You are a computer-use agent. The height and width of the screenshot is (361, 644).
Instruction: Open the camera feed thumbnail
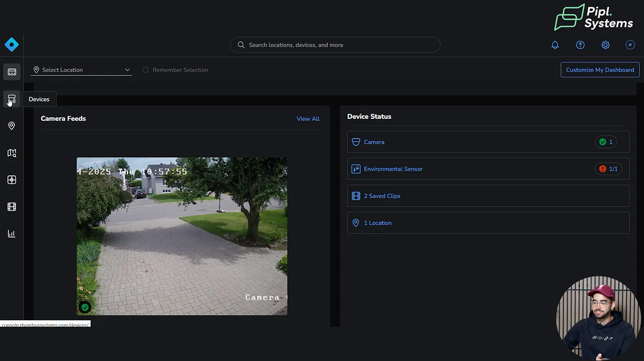(x=182, y=236)
